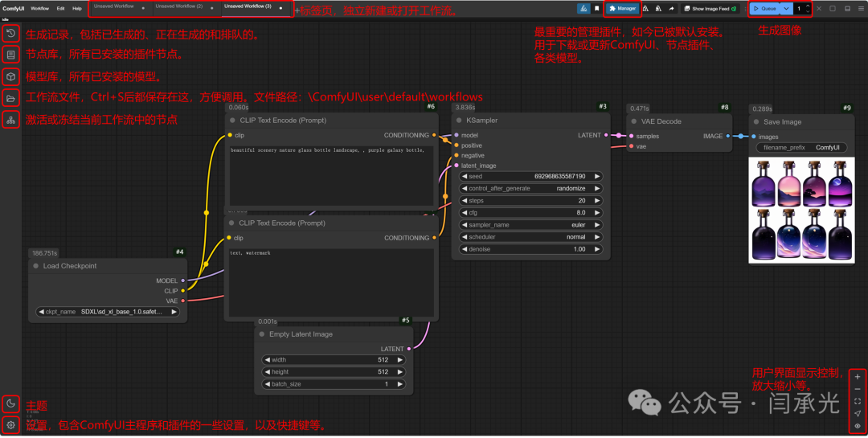Expand the Queue options dropdown chevron
The height and width of the screenshot is (438, 868).
point(786,8)
